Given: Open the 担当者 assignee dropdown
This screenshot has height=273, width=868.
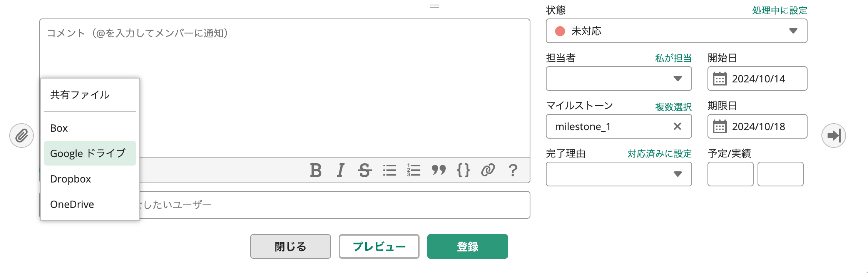Looking at the screenshot, I should (619, 79).
